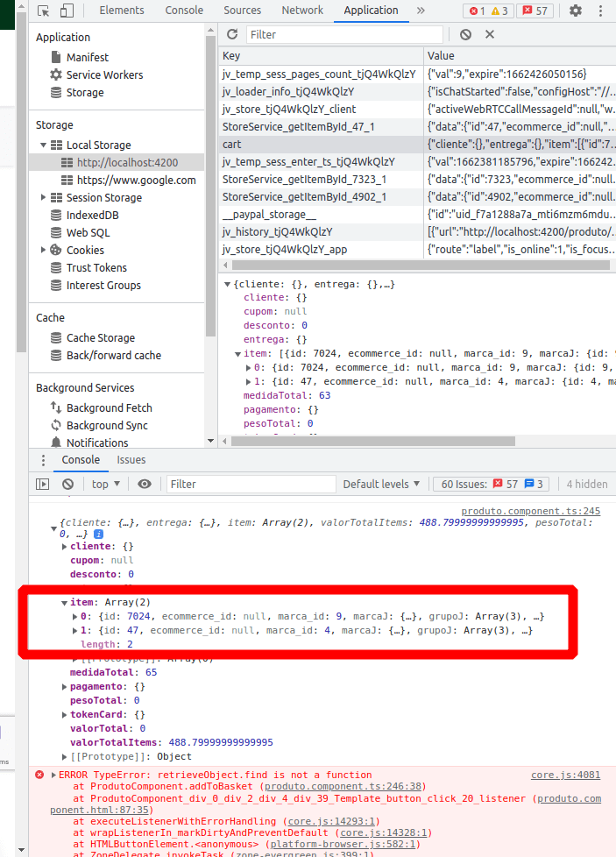Select Interest Groups entry

coord(103,286)
